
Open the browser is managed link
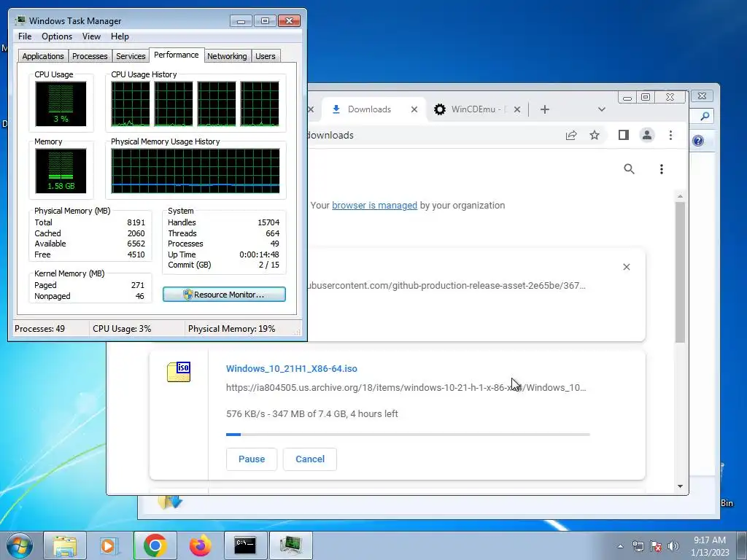point(374,205)
